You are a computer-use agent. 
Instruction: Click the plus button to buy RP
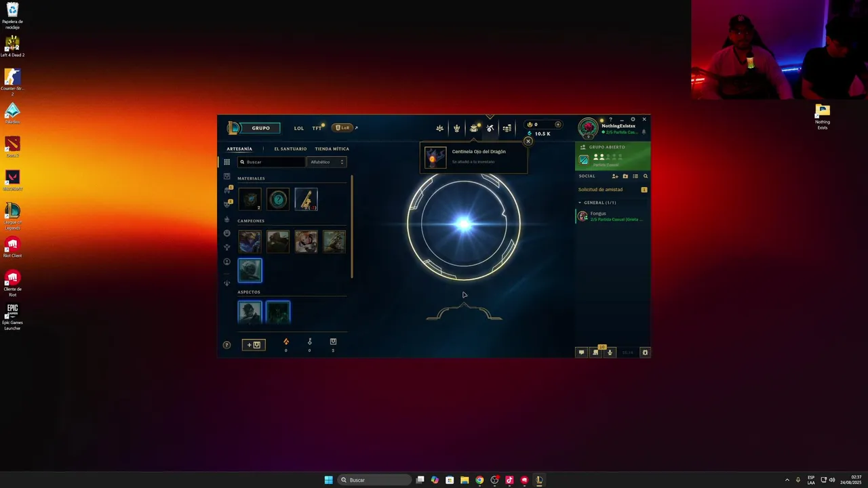pyautogui.click(x=558, y=125)
